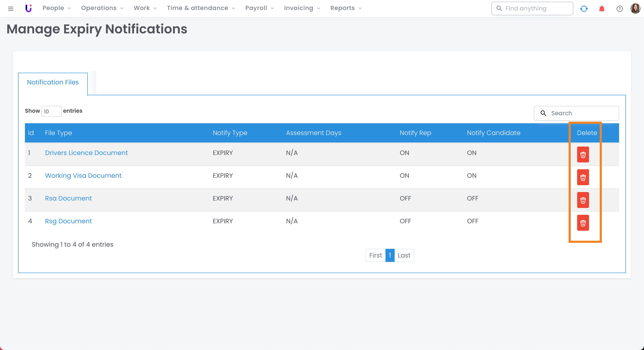Viewport: 644px width, 350px height.
Task: Delete the Working Visa Document notification
Action: [583, 177]
